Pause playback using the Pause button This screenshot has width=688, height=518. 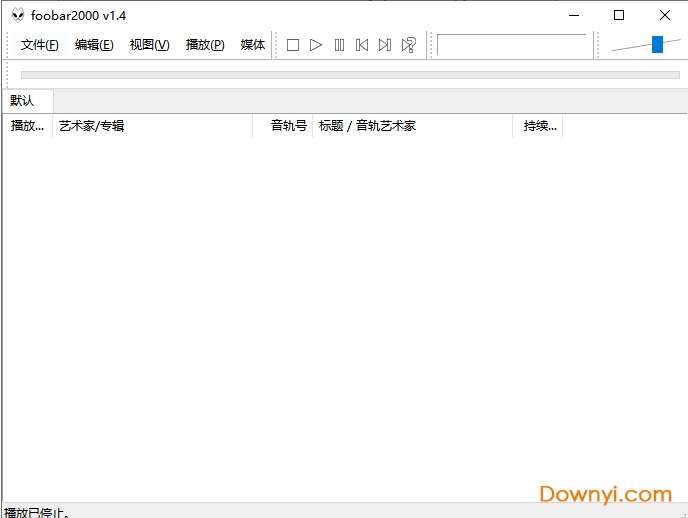tap(339, 45)
